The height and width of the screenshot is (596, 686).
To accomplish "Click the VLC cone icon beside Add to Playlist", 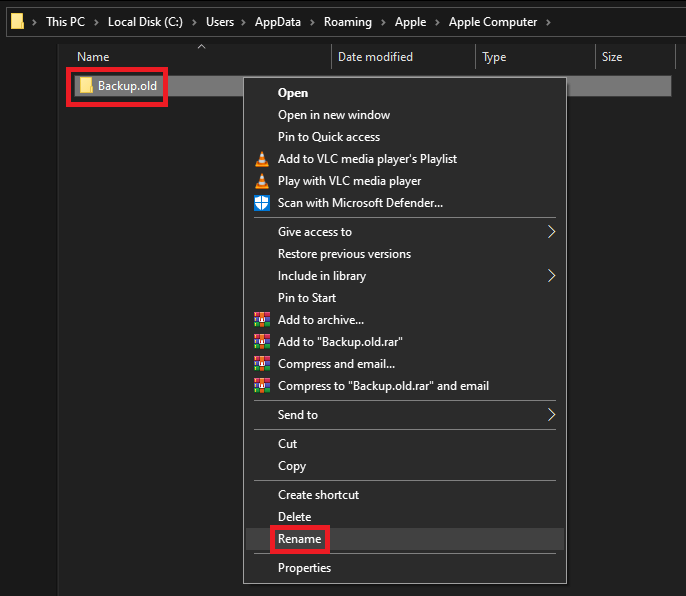I will pyautogui.click(x=262, y=159).
